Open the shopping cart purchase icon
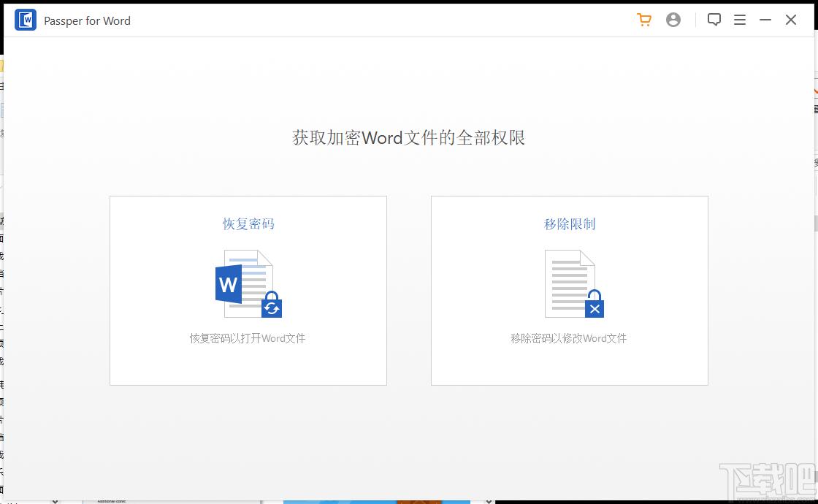The height and width of the screenshot is (504, 818). pyautogui.click(x=644, y=20)
